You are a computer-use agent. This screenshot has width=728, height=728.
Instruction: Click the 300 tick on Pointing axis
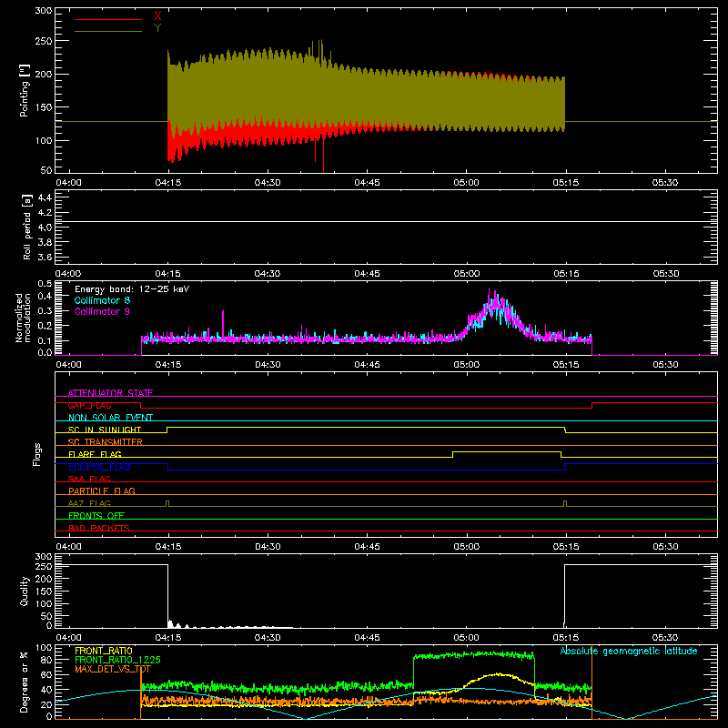point(44,11)
